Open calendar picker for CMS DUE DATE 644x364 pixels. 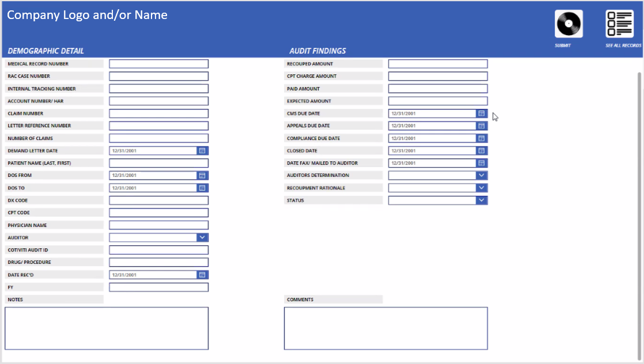(x=482, y=113)
